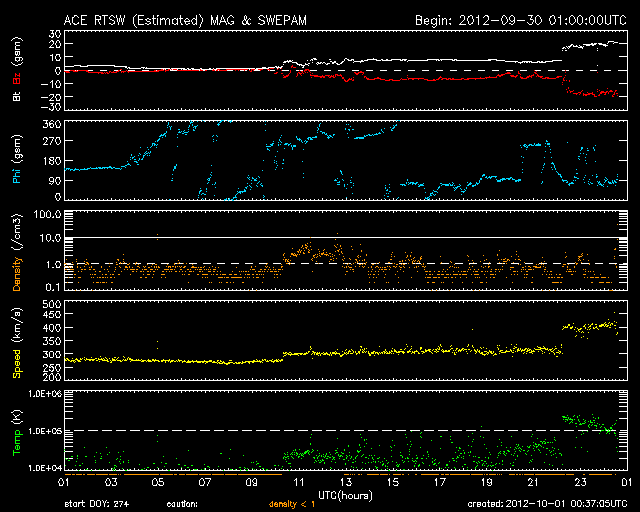
Task: Click the title 'ACE RTSW (Estimated) MAG & SWEPAM'
Action: click(x=185, y=20)
